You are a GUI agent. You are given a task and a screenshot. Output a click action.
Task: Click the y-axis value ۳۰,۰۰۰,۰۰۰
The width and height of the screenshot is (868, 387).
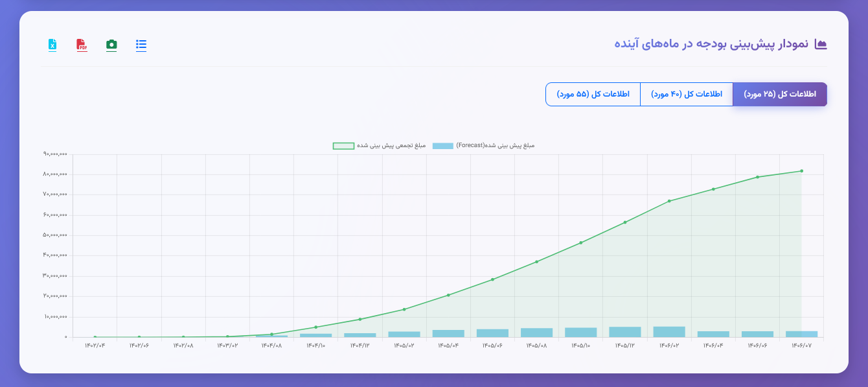(56, 276)
